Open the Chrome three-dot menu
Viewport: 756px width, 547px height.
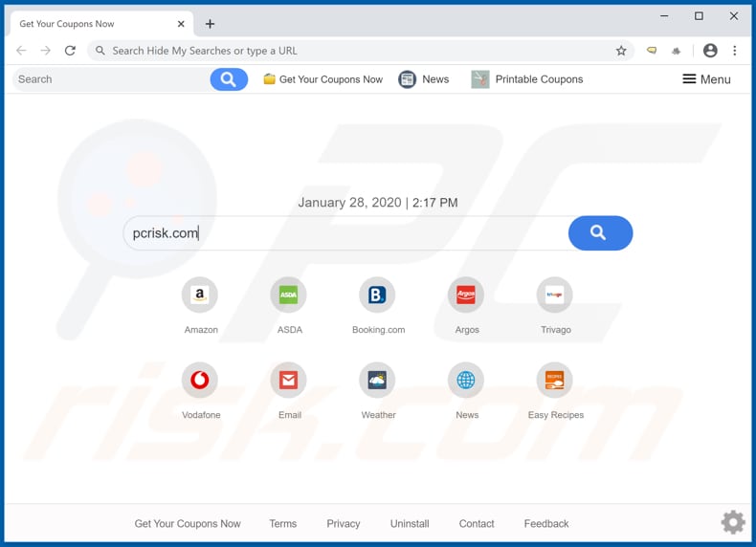point(735,51)
